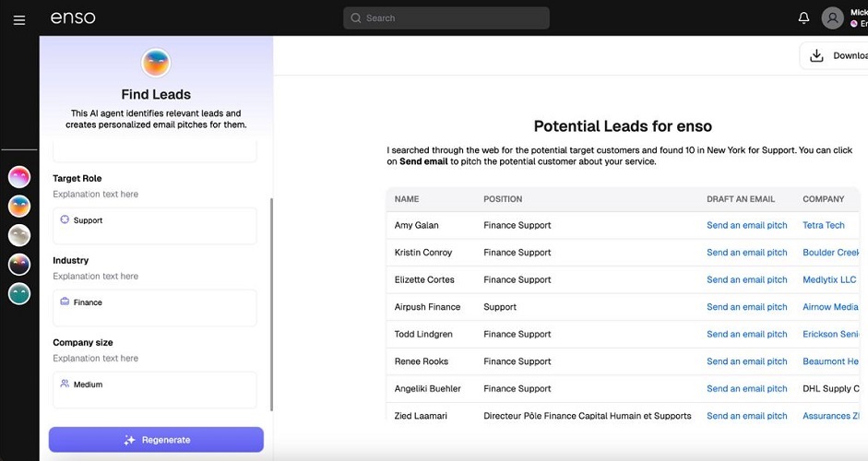This screenshot has height=461, width=868.
Task: Click the Finance briefcase icon
Action: [65, 301]
